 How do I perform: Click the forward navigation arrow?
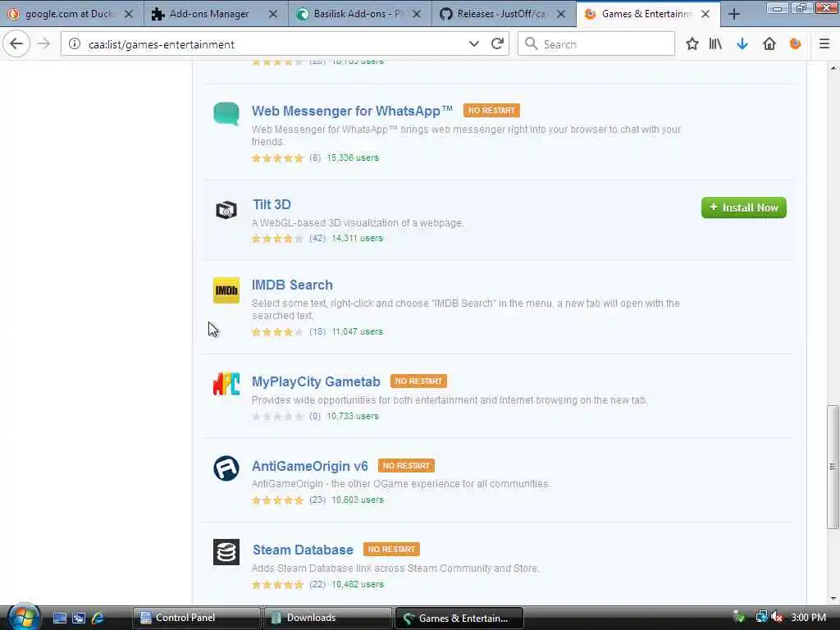(44, 44)
